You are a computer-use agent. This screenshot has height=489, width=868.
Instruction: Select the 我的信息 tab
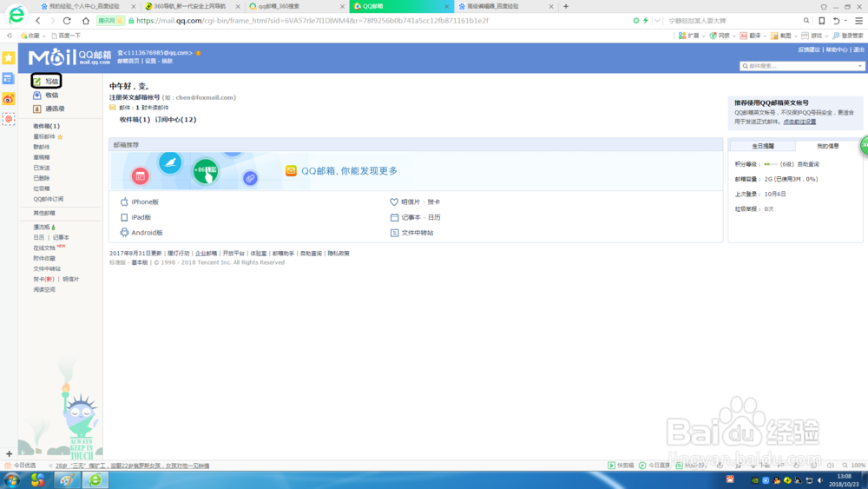(828, 146)
